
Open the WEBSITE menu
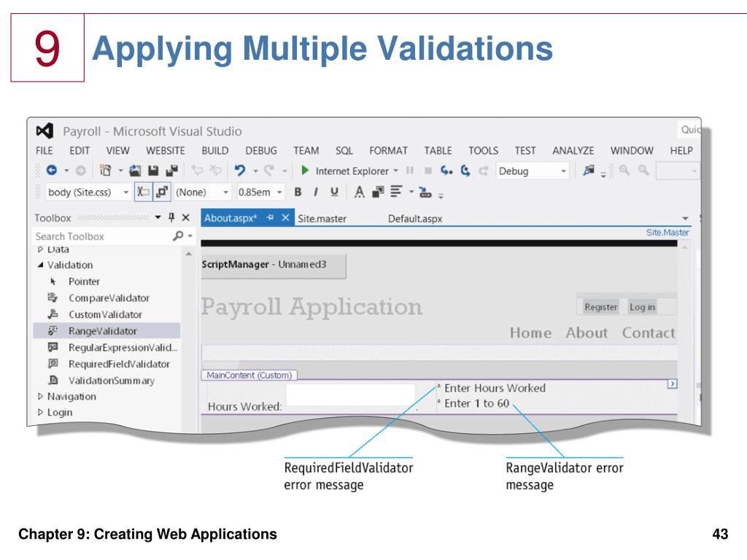pyautogui.click(x=166, y=150)
